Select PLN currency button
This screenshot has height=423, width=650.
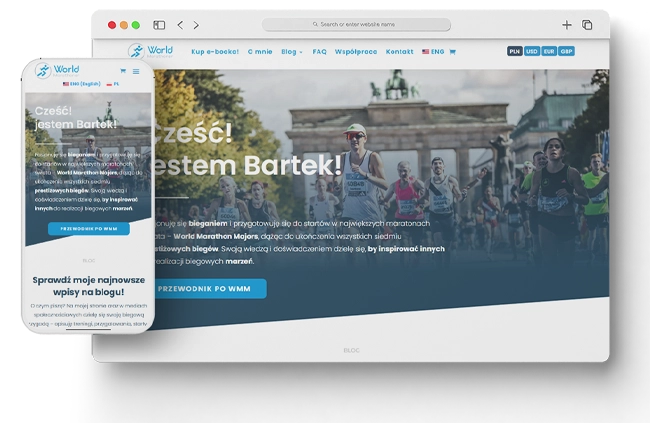[x=514, y=51]
